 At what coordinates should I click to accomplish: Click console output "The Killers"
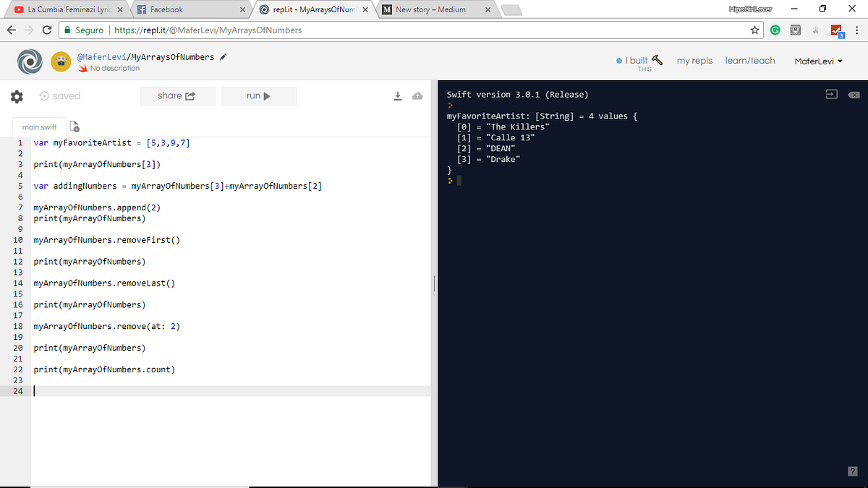coord(518,127)
